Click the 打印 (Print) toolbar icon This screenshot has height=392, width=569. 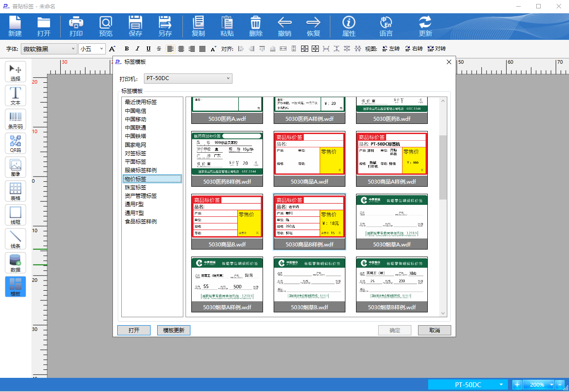[76, 26]
